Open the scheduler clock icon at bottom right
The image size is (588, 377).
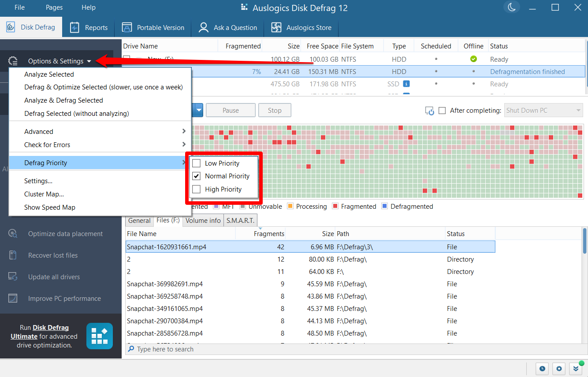(x=542, y=369)
